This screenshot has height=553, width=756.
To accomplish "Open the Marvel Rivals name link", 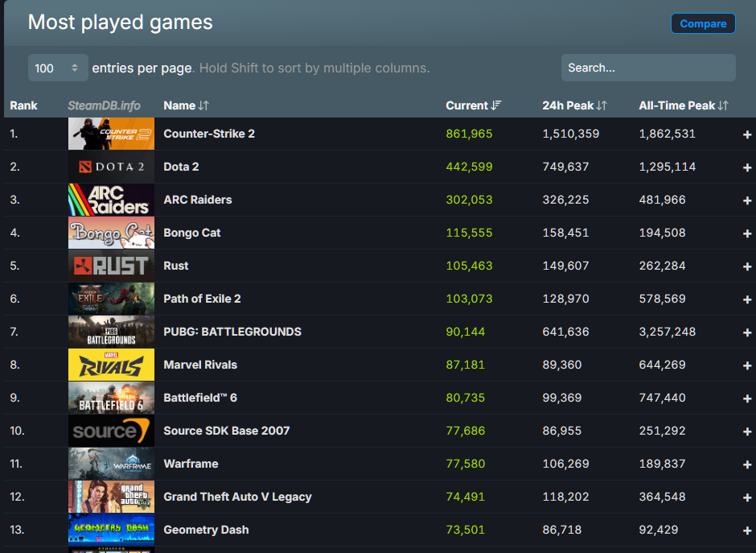I will click(x=200, y=365).
